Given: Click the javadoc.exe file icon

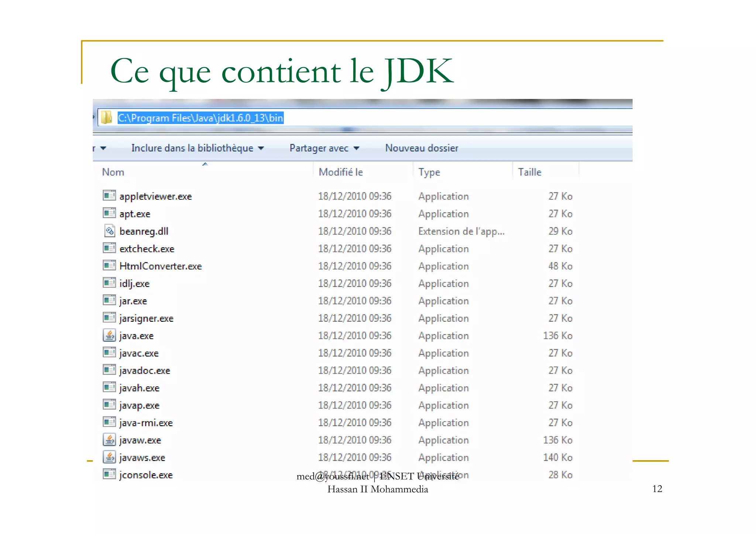Looking at the screenshot, I should (x=109, y=370).
